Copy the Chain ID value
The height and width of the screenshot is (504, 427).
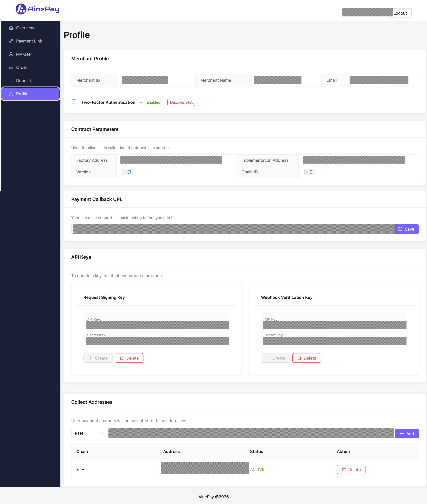(x=311, y=172)
